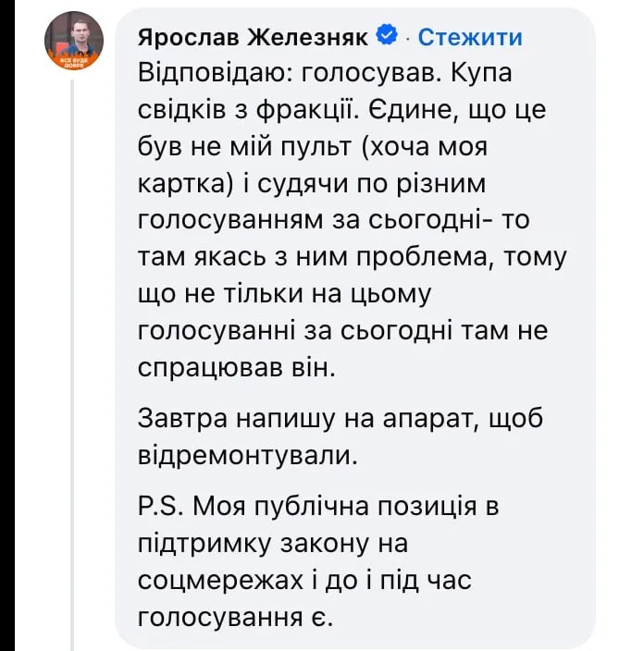The width and height of the screenshot is (644, 651).
Task: Follow the author via Стежити
Action: (470, 37)
